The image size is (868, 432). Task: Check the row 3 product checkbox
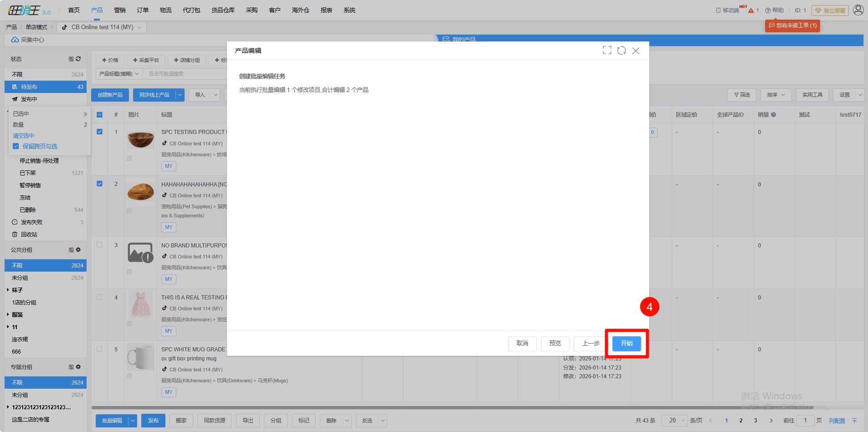point(100,245)
